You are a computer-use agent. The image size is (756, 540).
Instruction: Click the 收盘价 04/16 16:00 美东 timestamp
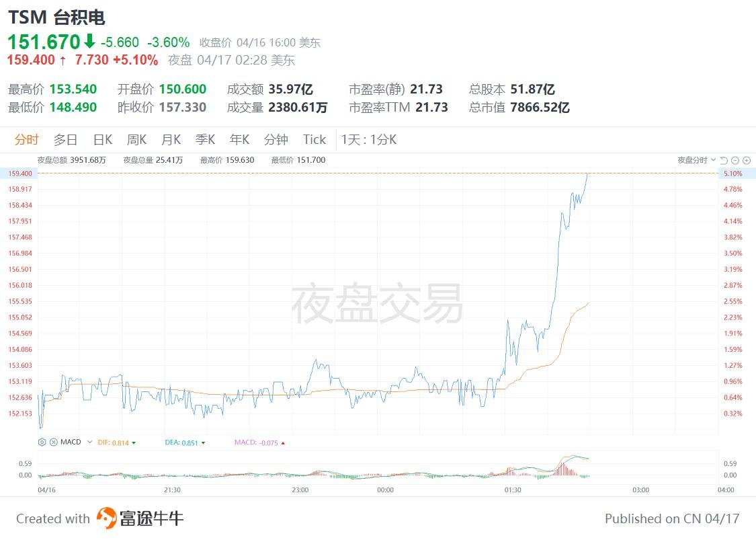point(260,42)
